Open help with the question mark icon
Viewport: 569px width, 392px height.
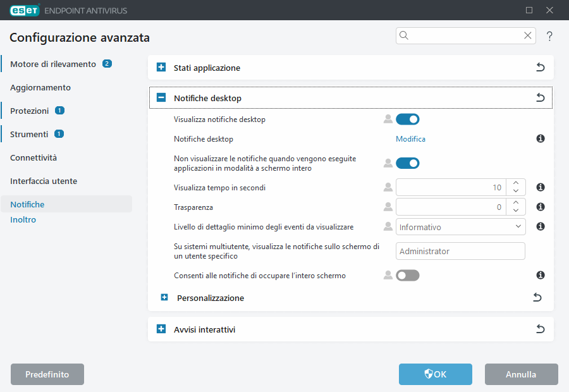549,36
